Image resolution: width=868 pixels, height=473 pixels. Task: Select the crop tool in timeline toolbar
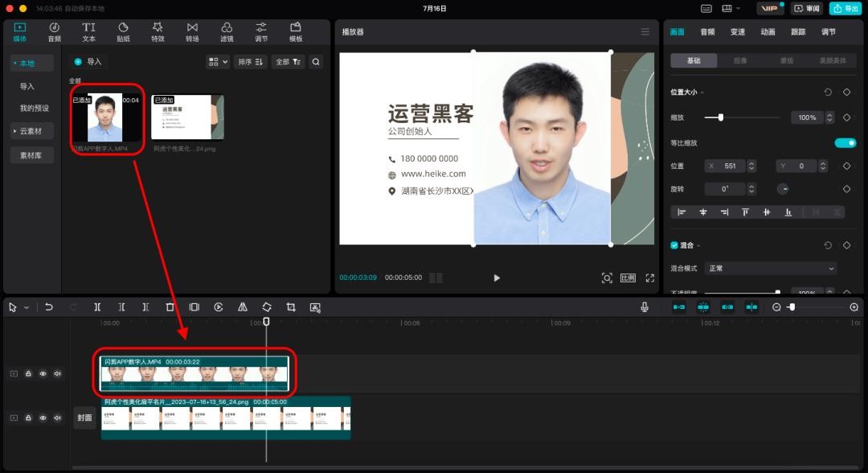tap(291, 307)
